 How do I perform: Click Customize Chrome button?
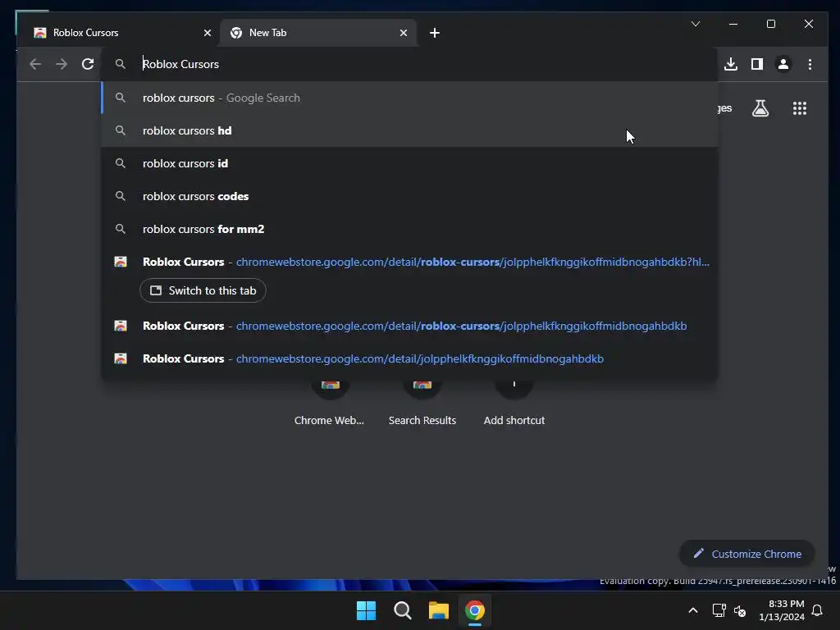point(747,554)
